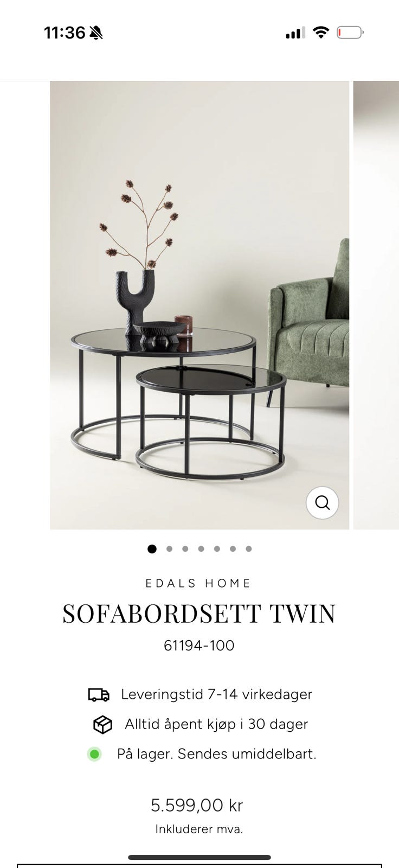Select the first carousel dot
Viewport: 399px width, 868px height.
(x=152, y=549)
